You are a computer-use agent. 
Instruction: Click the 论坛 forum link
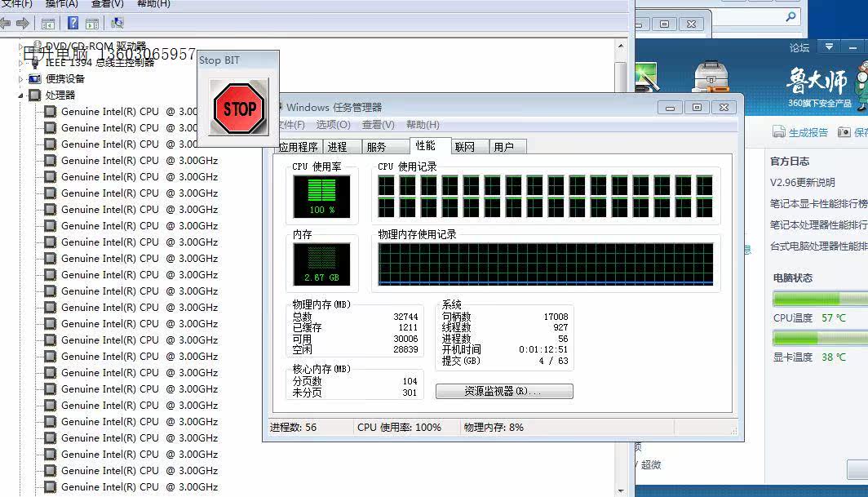click(x=799, y=47)
